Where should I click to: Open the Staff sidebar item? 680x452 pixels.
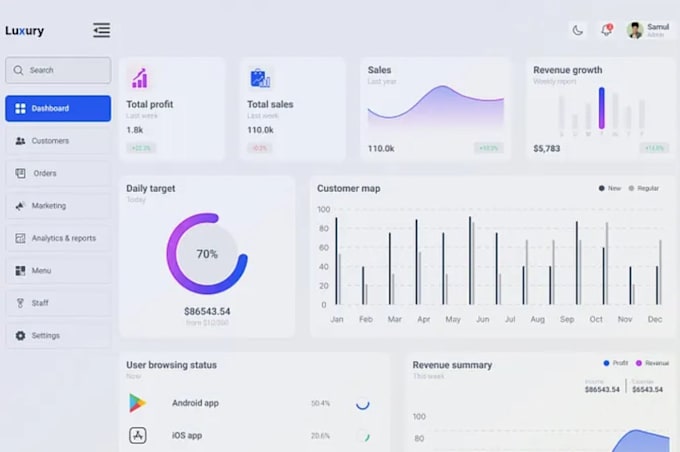(58, 303)
